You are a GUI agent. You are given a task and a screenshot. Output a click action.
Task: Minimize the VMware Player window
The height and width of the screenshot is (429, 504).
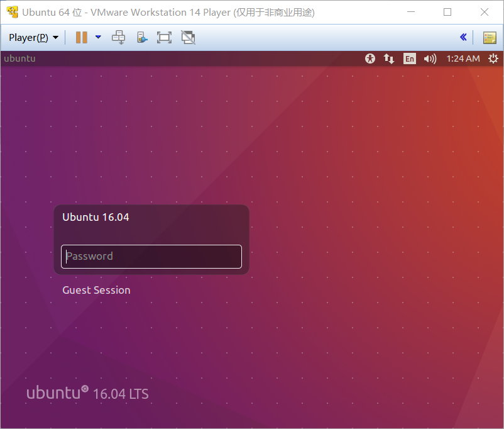tap(411, 12)
